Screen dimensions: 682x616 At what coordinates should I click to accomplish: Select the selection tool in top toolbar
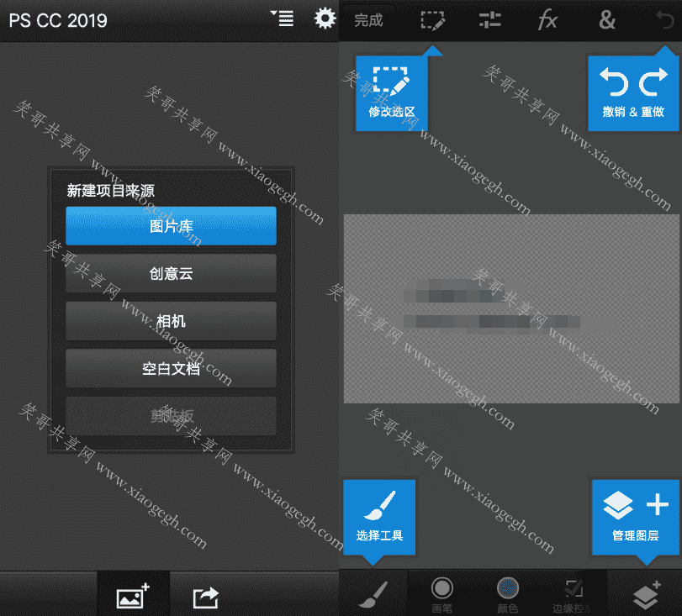click(x=433, y=20)
